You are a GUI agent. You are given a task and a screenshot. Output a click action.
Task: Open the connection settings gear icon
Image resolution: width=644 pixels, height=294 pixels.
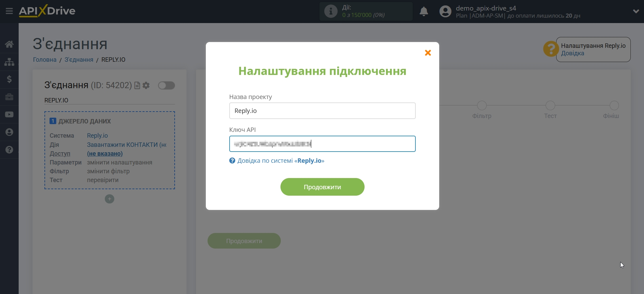146,85
